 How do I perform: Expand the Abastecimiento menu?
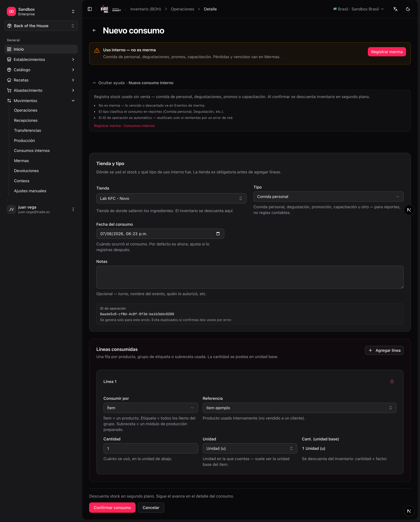41,90
